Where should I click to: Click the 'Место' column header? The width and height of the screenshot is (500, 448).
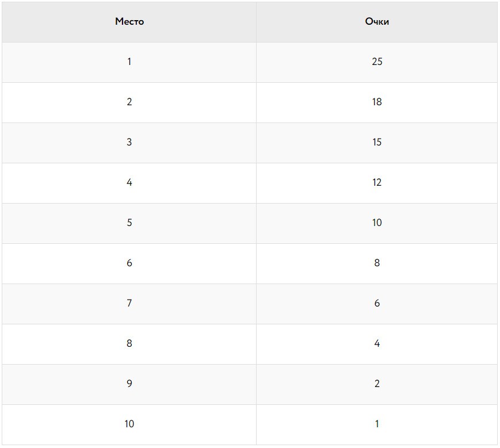click(129, 22)
